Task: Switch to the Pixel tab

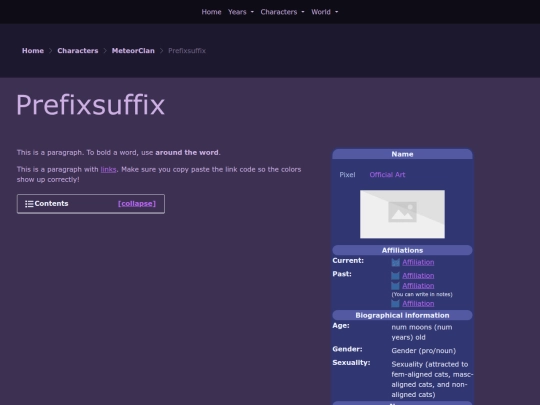Action: tap(347, 175)
